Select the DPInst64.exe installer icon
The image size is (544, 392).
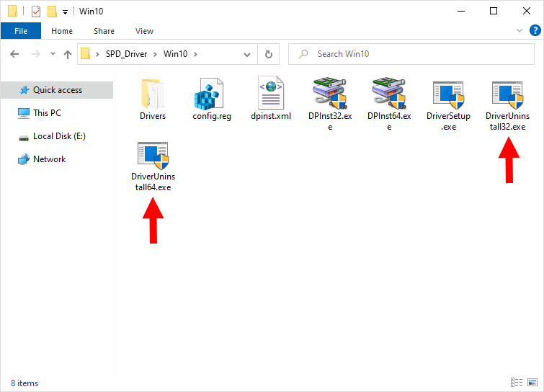(389, 93)
